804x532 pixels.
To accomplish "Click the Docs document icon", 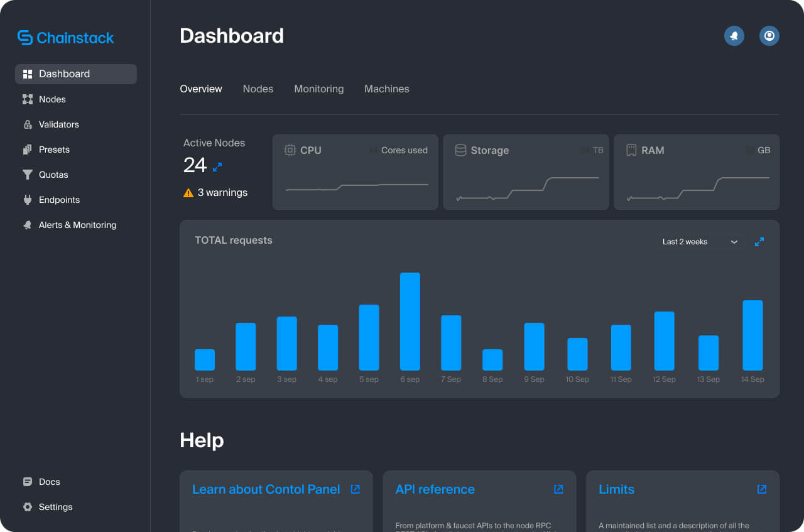I will 28,482.
